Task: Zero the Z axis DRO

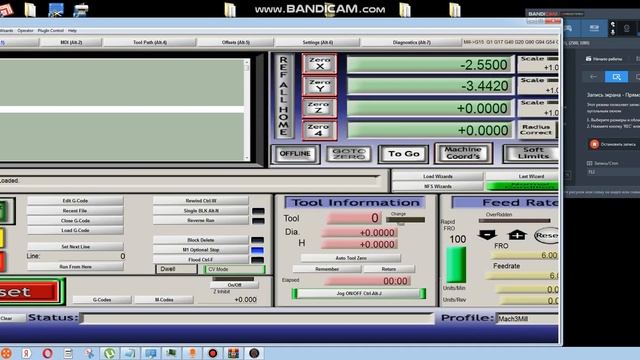Action: 319,108
